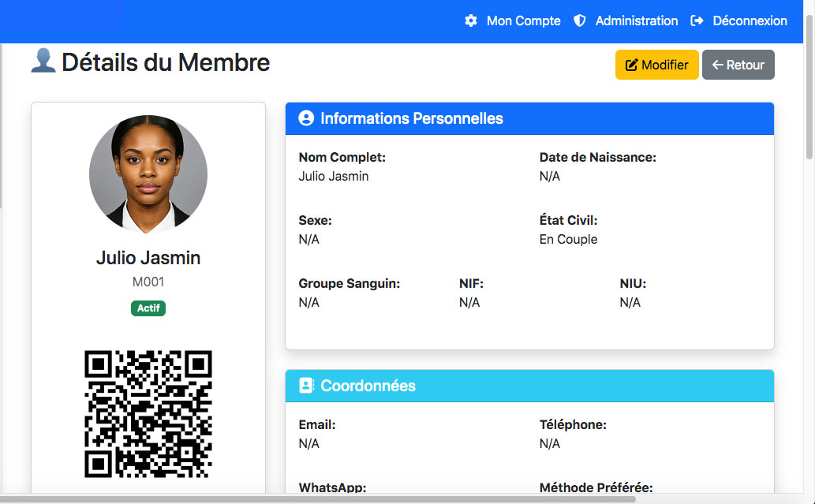
Task: Click the green Actif status badge
Action: (148, 308)
